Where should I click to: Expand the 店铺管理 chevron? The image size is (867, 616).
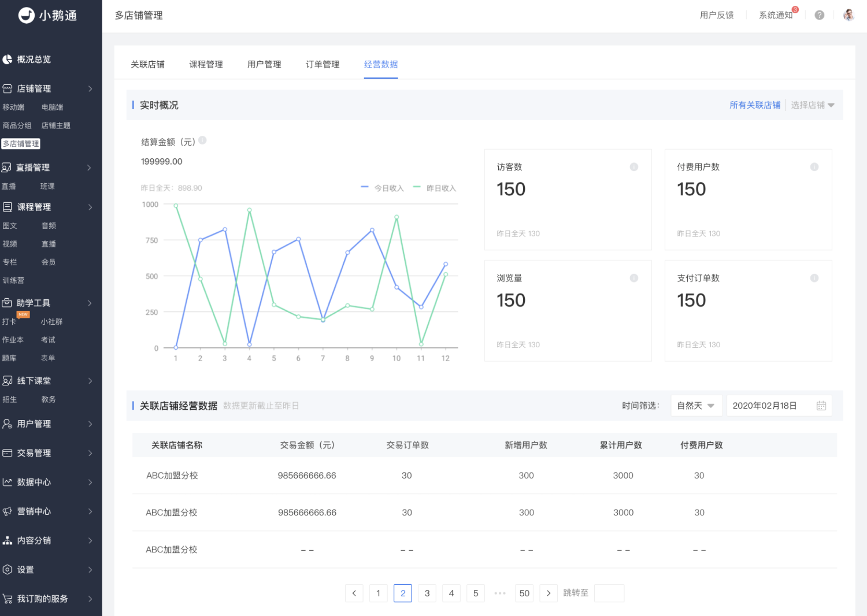pos(90,88)
